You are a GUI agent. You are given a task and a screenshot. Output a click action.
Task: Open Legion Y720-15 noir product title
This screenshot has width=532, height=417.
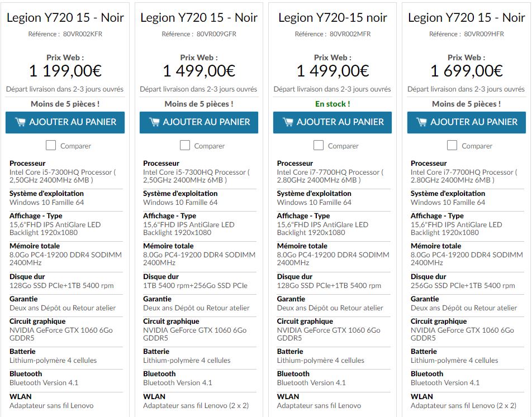[x=332, y=18]
